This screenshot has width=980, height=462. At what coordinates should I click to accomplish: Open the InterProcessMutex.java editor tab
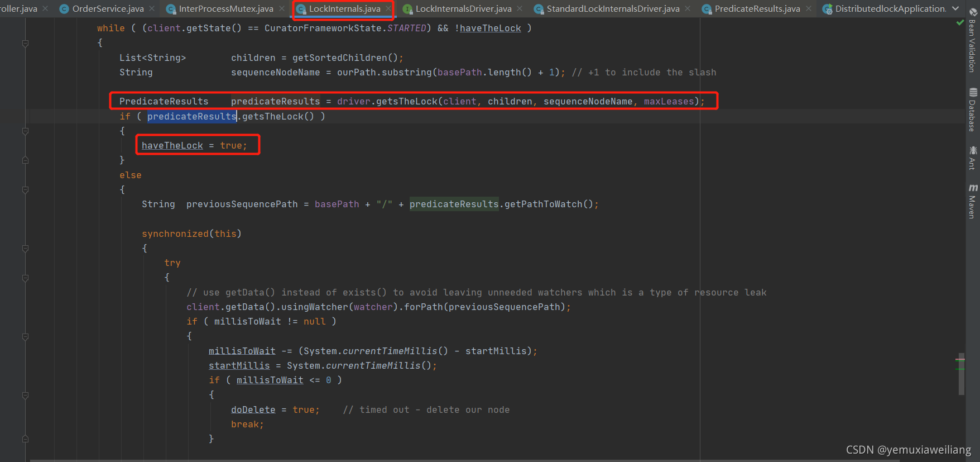(x=226, y=9)
